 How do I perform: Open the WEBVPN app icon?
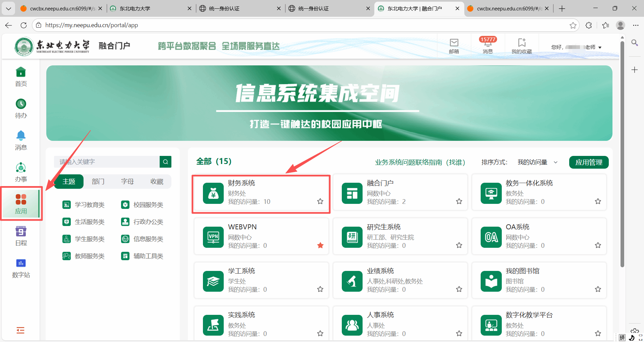pos(213,237)
